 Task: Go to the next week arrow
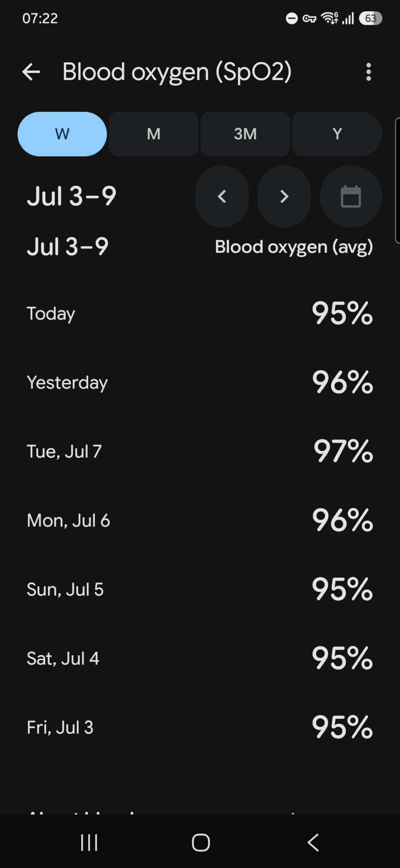point(284,196)
